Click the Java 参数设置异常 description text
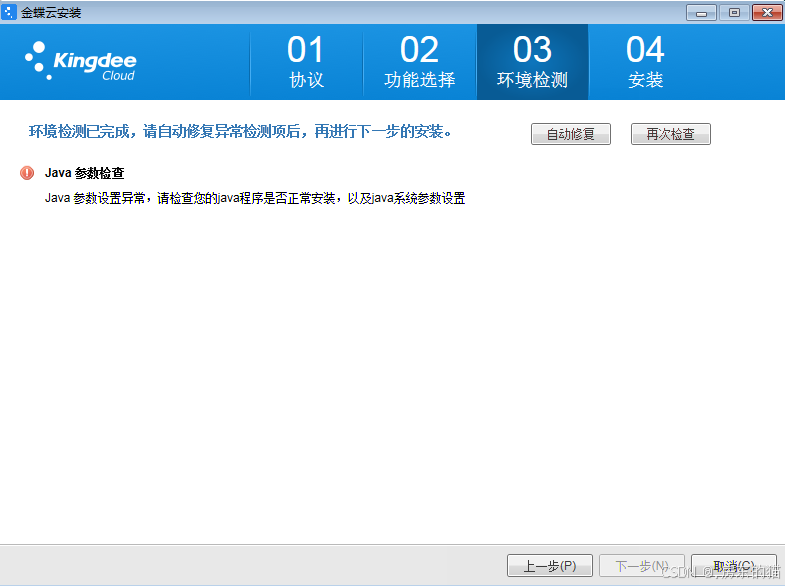 tap(255, 198)
